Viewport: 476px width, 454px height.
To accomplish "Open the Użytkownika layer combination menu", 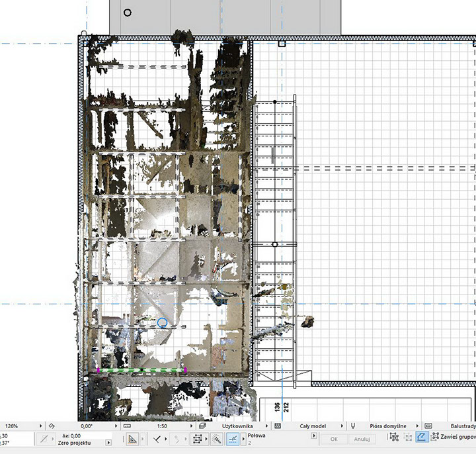I will 268,426.
